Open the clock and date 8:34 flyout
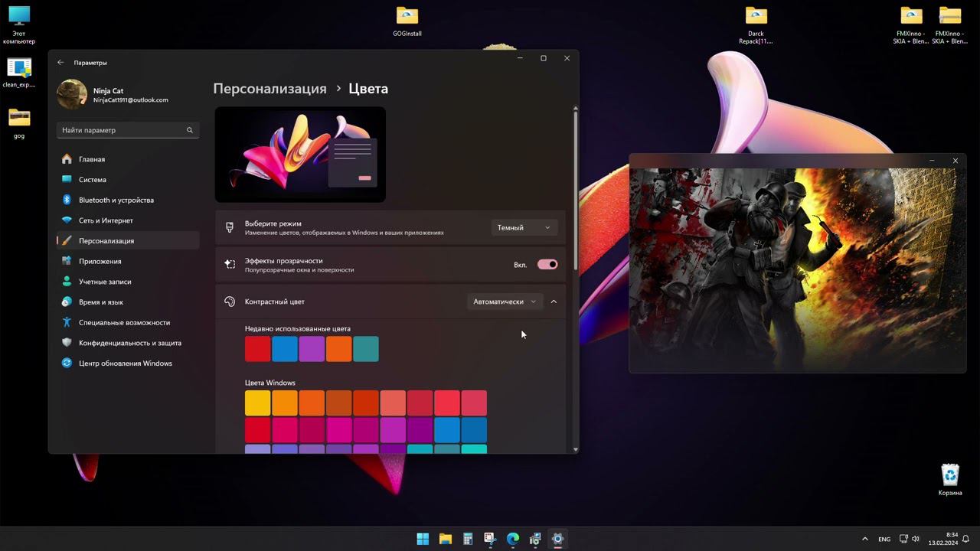The height and width of the screenshot is (551, 980). (943, 539)
